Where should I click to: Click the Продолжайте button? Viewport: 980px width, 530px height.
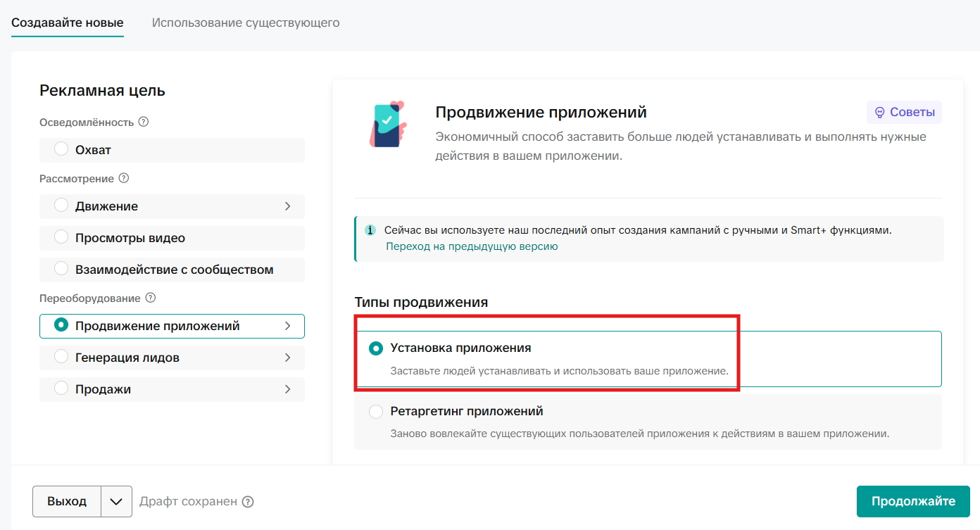tap(913, 501)
